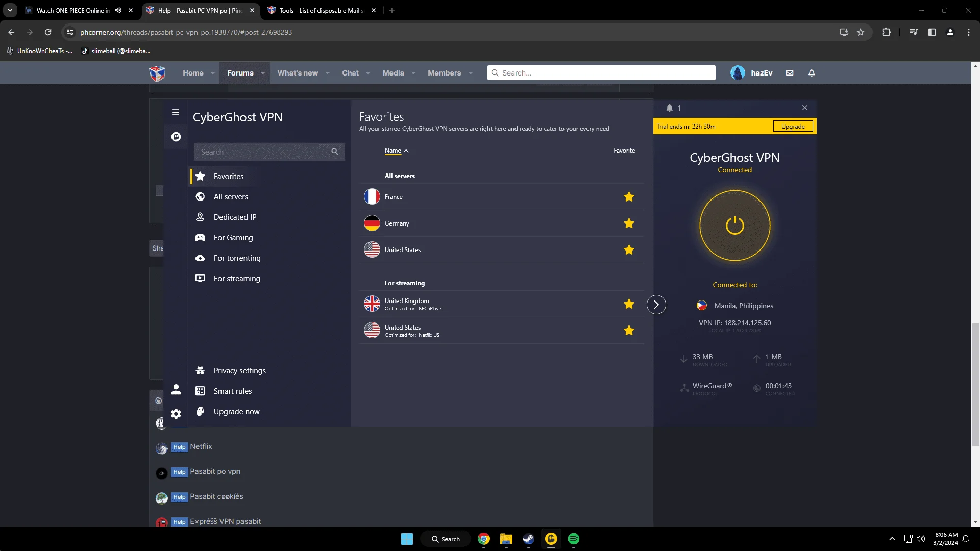Click the search magnifier in CyberGhost search box
This screenshot has height=551, width=980.
(335, 152)
